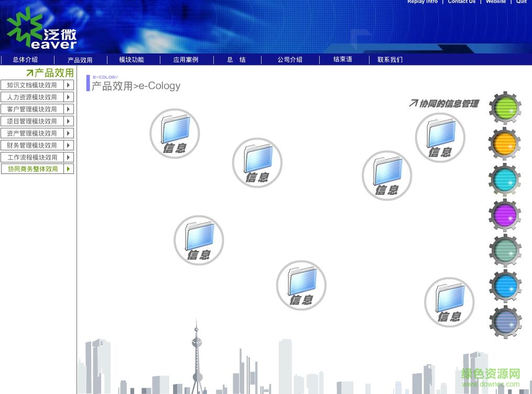Expand the 客户管理模块效用 entry
This screenshot has width=532, height=394.
click(x=69, y=109)
